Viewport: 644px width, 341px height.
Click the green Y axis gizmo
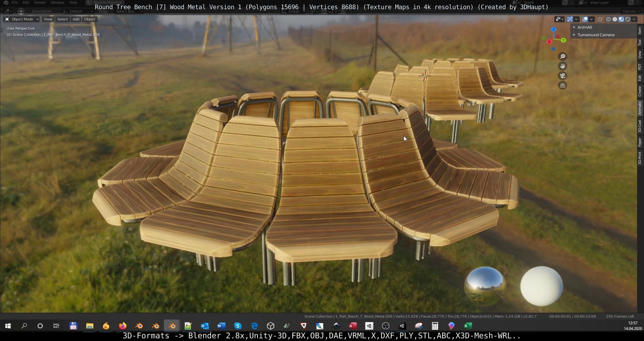564,40
